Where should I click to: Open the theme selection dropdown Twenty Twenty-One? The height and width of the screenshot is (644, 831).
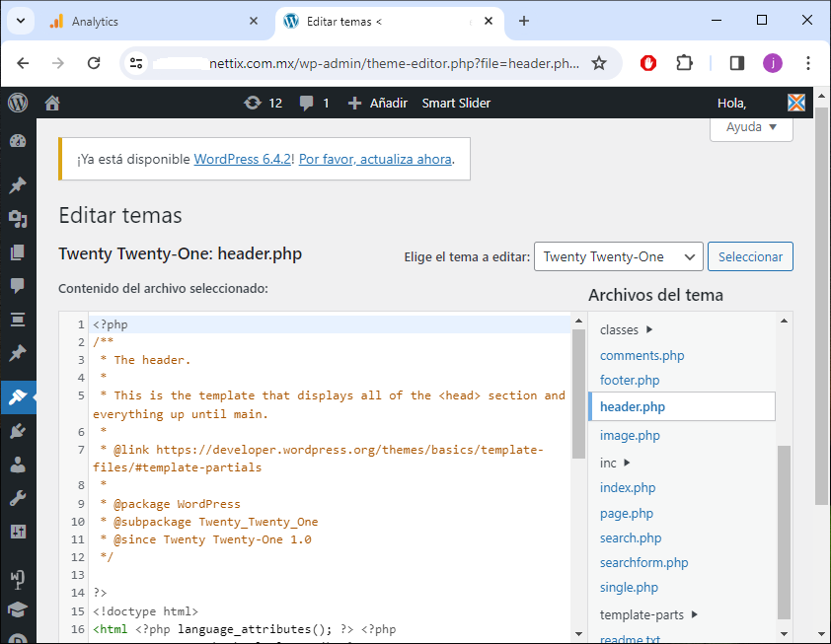pos(618,256)
